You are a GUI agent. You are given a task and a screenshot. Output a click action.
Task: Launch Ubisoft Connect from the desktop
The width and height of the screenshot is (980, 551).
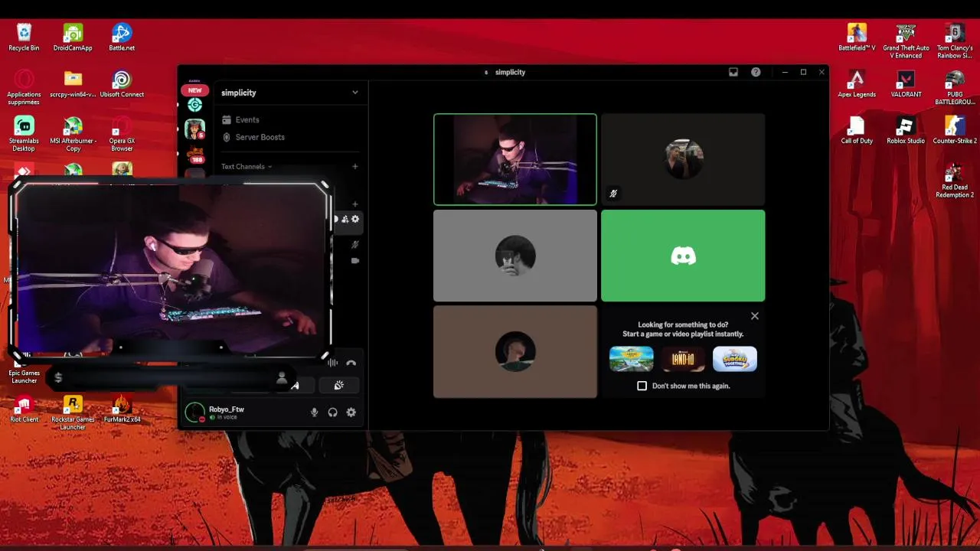click(x=122, y=84)
